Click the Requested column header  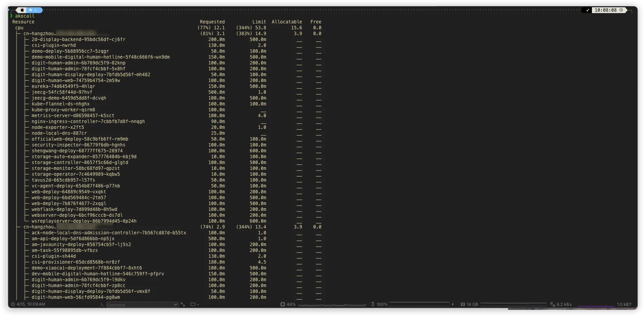[212, 22]
